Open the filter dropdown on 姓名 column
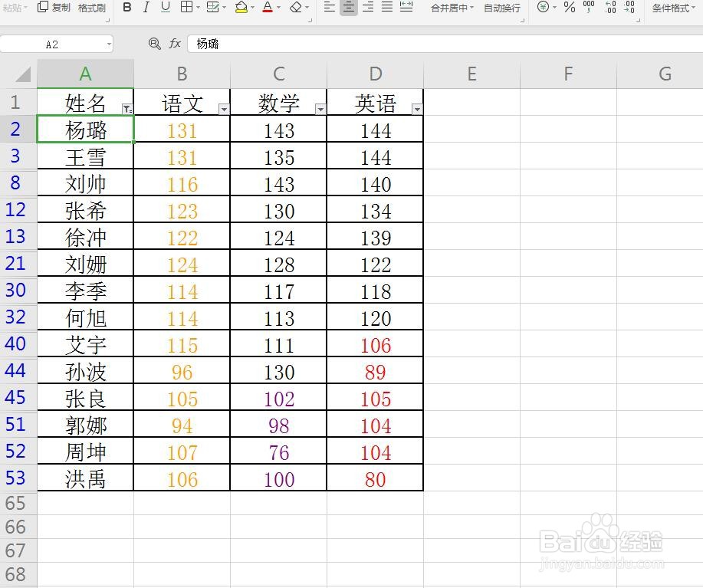703x588 pixels. pos(127,109)
